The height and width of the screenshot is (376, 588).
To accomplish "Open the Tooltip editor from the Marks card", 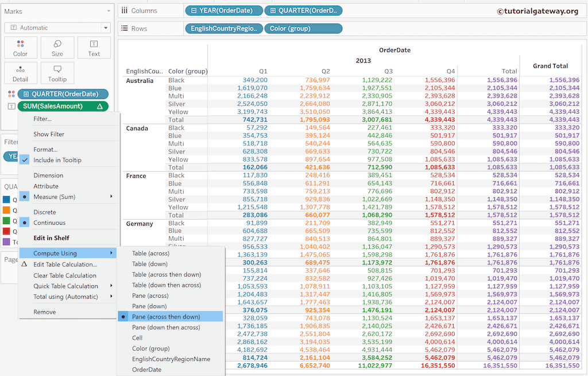I will (x=57, y=72).
